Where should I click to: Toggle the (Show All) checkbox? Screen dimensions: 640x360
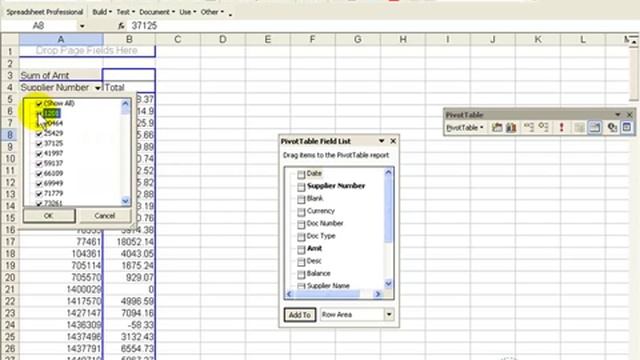pyautogui.click(x=39, y=104)
